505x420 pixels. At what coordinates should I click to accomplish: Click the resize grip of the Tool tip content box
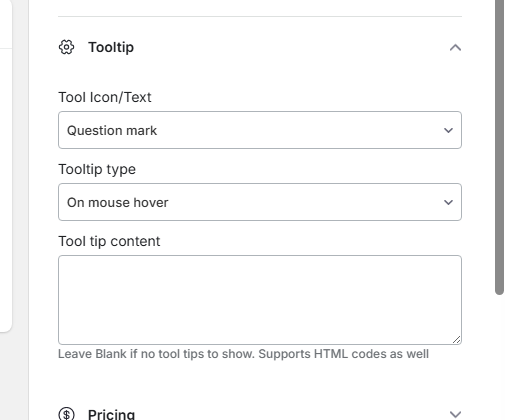[x=456, y=340]
